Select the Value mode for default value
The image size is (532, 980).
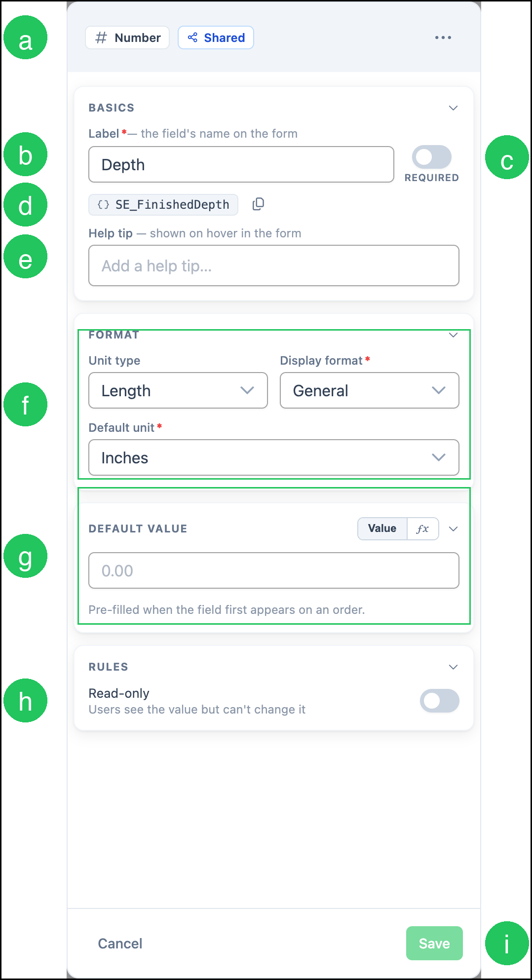[x=382, y=529]
